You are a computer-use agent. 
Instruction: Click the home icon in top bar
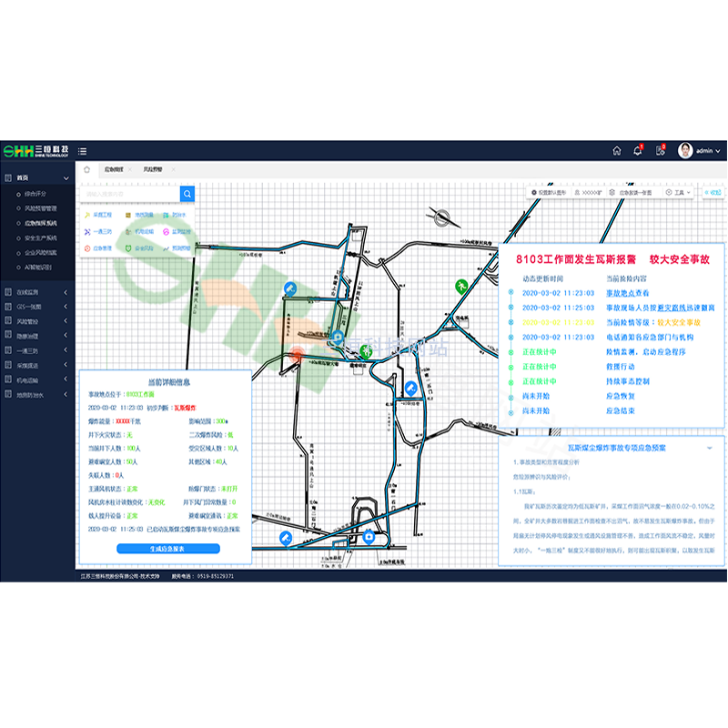(616, 151)
